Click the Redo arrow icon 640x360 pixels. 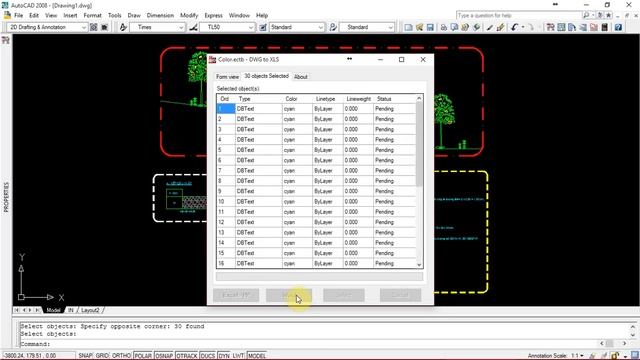[x=531, y=27]
